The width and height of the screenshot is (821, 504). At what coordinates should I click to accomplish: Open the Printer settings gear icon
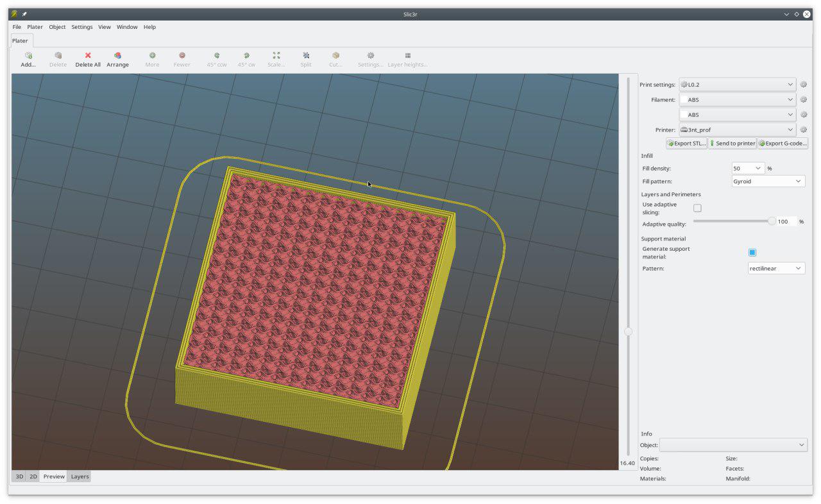coord(803,130)
